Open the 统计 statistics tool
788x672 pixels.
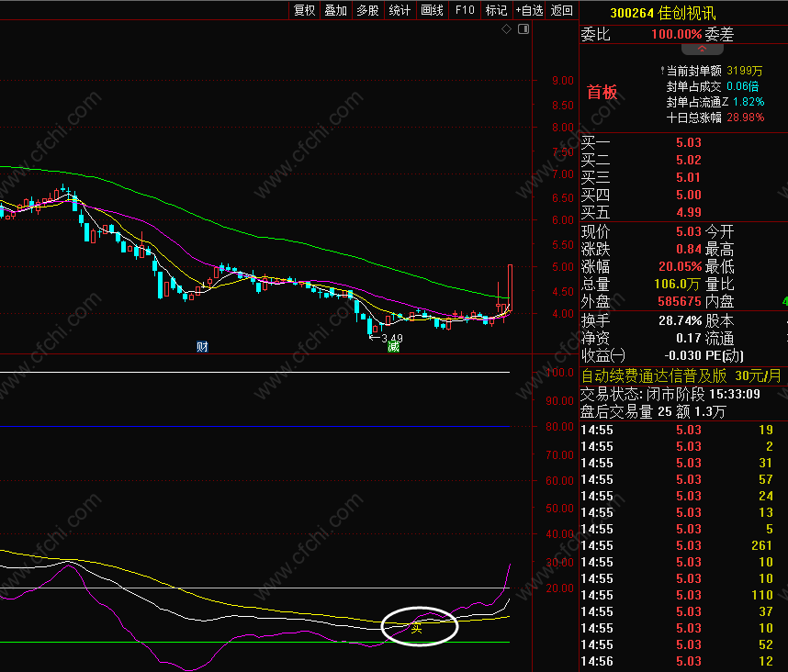click(x=400, y=10)
